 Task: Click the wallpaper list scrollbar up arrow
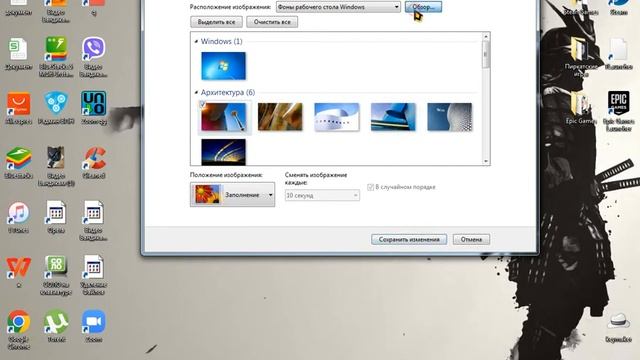point(486,36)
